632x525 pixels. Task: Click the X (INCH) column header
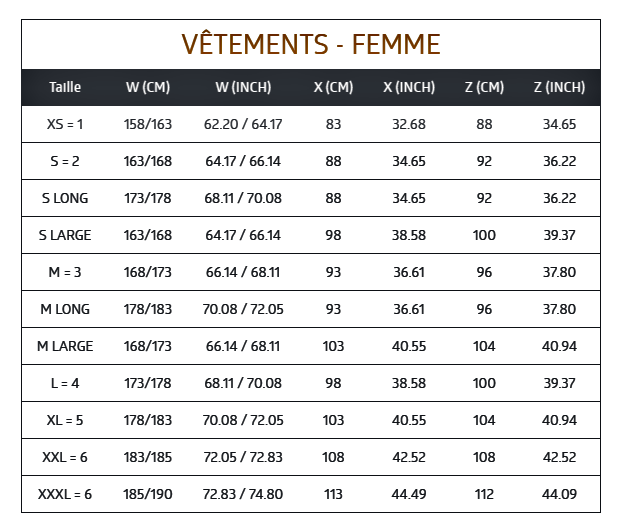coord(409,87)
